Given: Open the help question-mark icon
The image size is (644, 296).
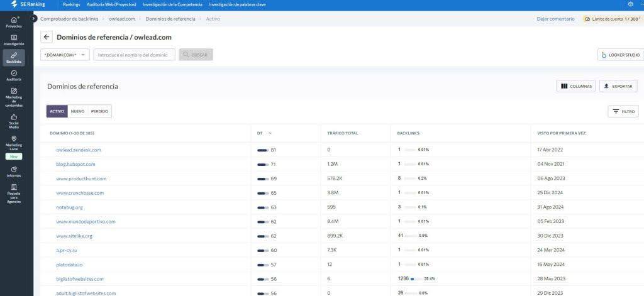Looking at the screenshot, I should tap(630, 4).
